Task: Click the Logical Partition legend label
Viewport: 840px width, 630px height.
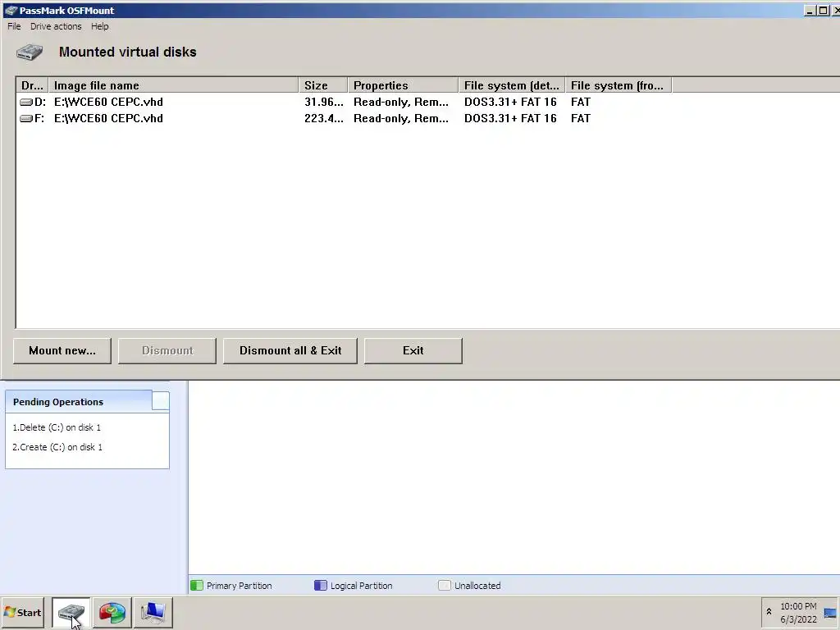Action: [361, 586]
